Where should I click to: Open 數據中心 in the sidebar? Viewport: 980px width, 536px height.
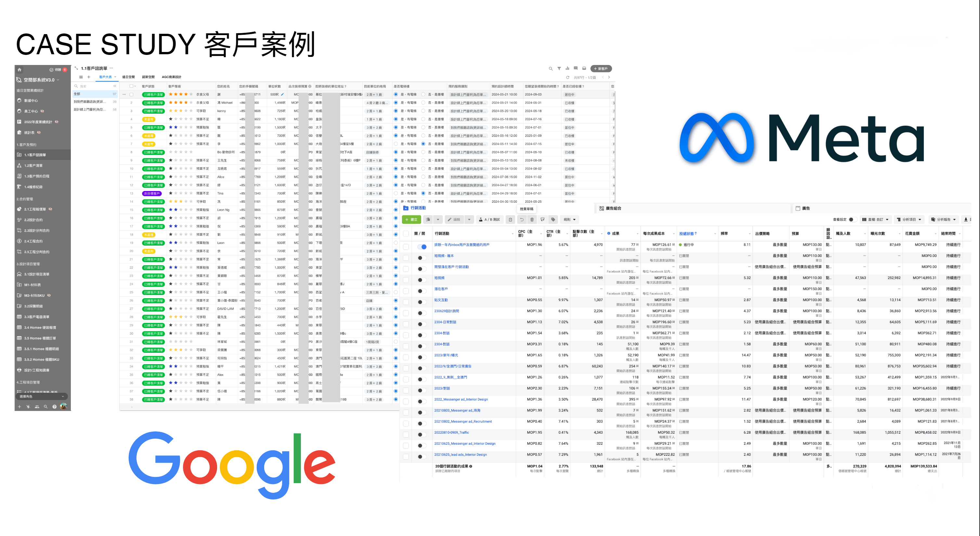(31, 101)
